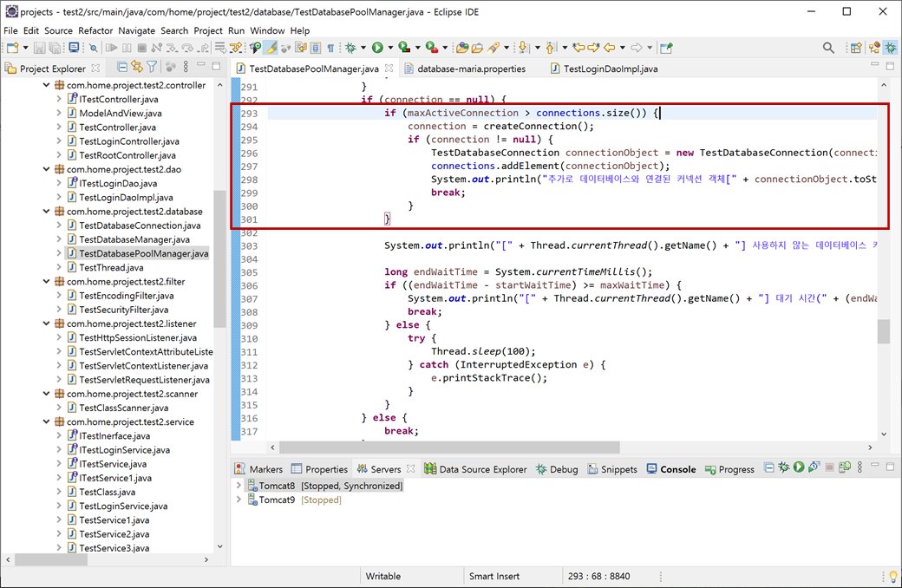Switch to Debug perspective icon
Viewport: 902px width, 588px height.
pyautogui.click(x=891, y=48)
